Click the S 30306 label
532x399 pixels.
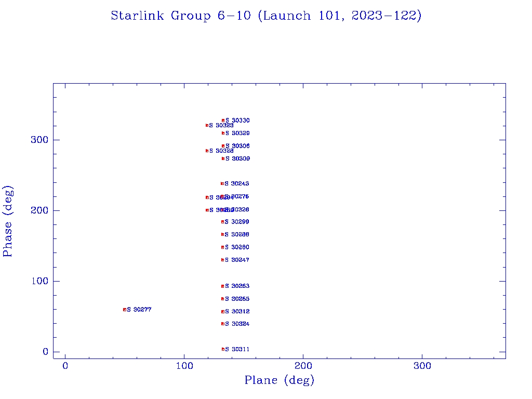click(x=237, y=146)
